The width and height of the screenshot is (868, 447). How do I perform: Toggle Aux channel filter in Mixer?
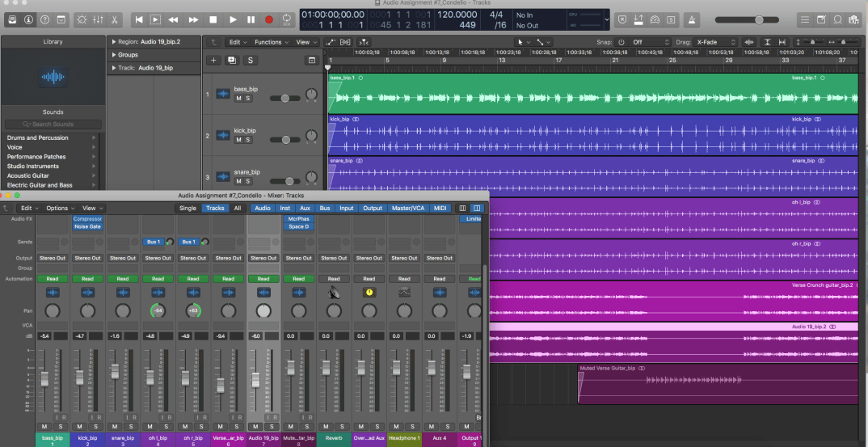(x=305, y=209)
